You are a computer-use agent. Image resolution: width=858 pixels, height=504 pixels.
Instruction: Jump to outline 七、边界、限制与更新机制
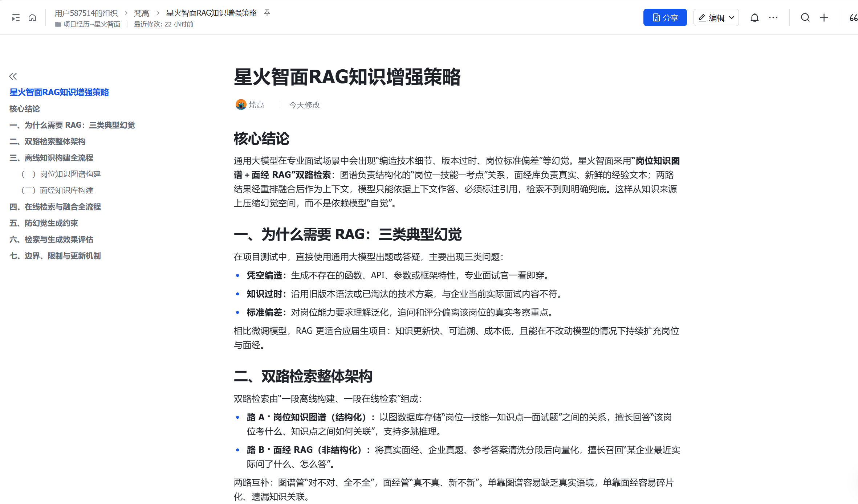pyautogui.click(x=55, y=256)
